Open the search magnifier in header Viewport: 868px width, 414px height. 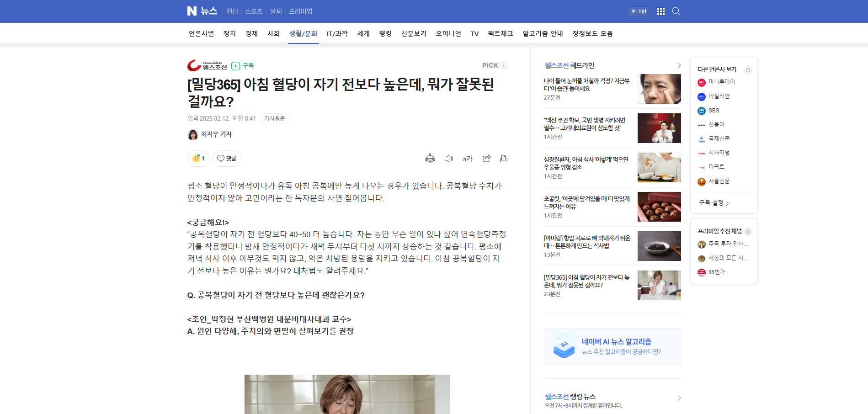tap(676, 11)
